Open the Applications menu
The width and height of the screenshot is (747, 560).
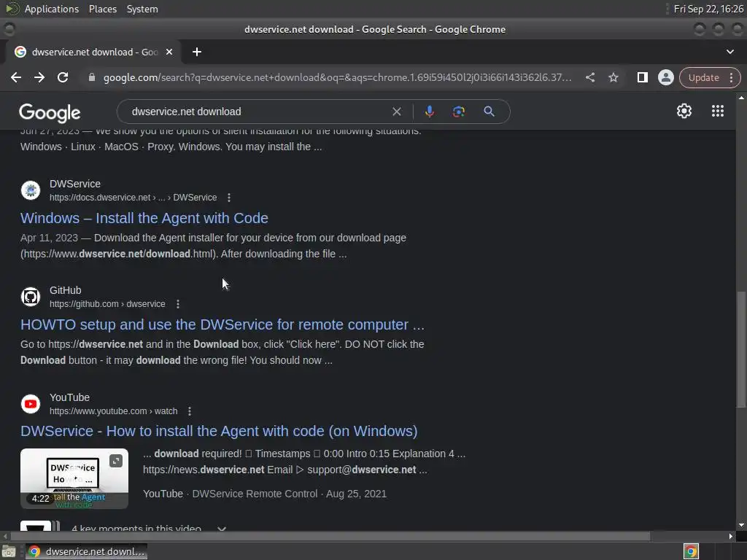[52, 9]
